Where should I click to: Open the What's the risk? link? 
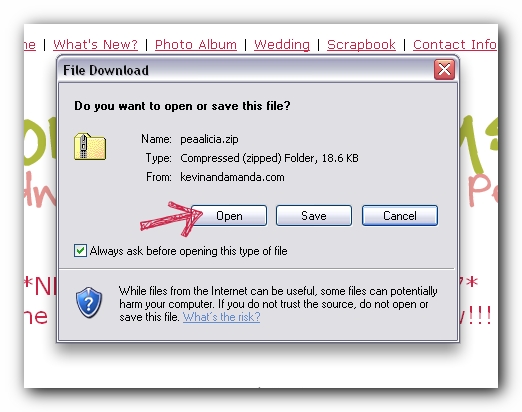221,317
